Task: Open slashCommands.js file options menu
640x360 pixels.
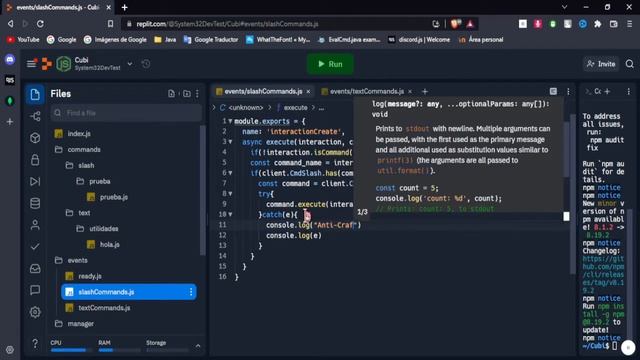Action: pos(191,292)
